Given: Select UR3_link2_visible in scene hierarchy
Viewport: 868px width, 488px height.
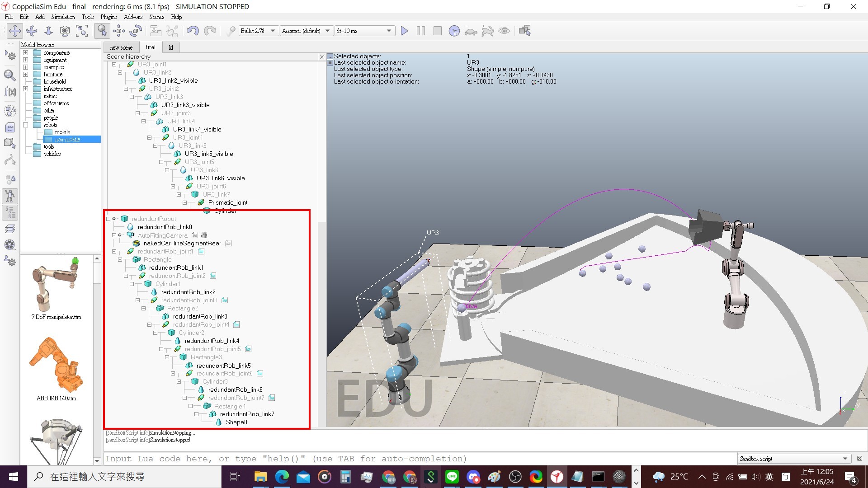Looking at the screenshot, I should click(173, 80).
